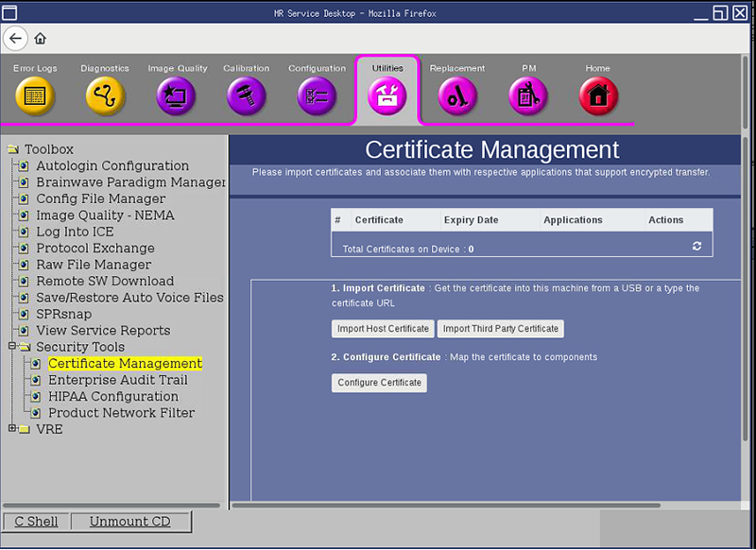Click the browser back arrow button
756x550 pixels.
pos(15,39)
